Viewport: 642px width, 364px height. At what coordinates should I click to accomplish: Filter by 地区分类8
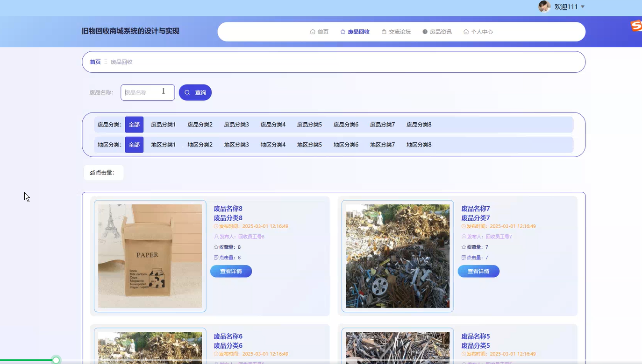click(419, 145)
